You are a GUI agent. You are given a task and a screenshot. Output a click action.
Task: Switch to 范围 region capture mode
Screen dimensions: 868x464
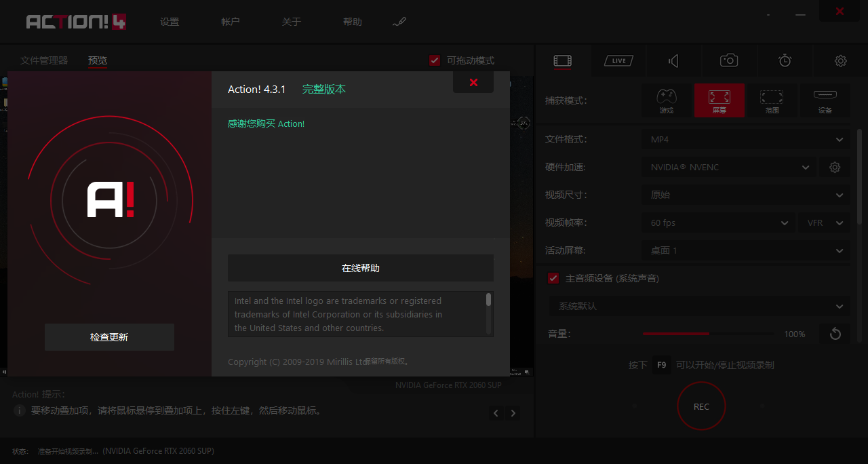(x=772, y=100)
